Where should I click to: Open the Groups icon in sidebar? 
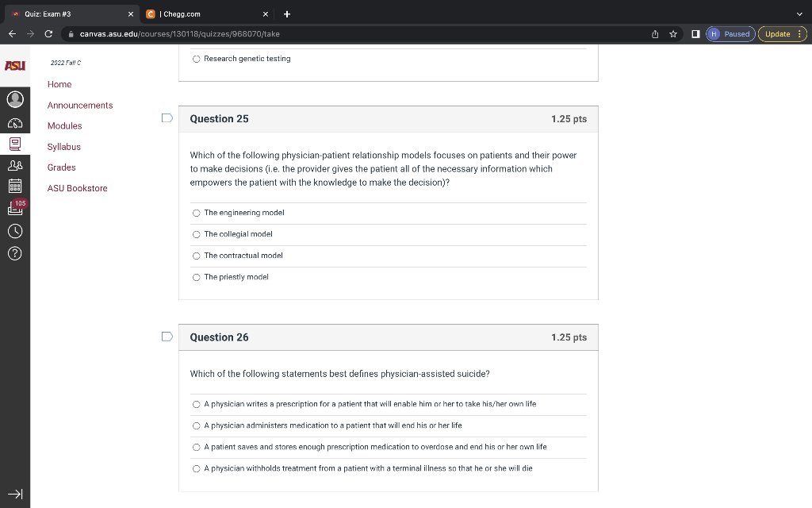tap(15, 165)
